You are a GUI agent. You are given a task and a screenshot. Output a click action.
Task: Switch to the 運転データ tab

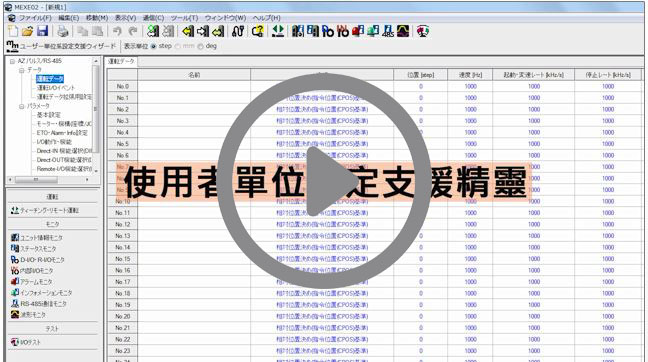121,62
